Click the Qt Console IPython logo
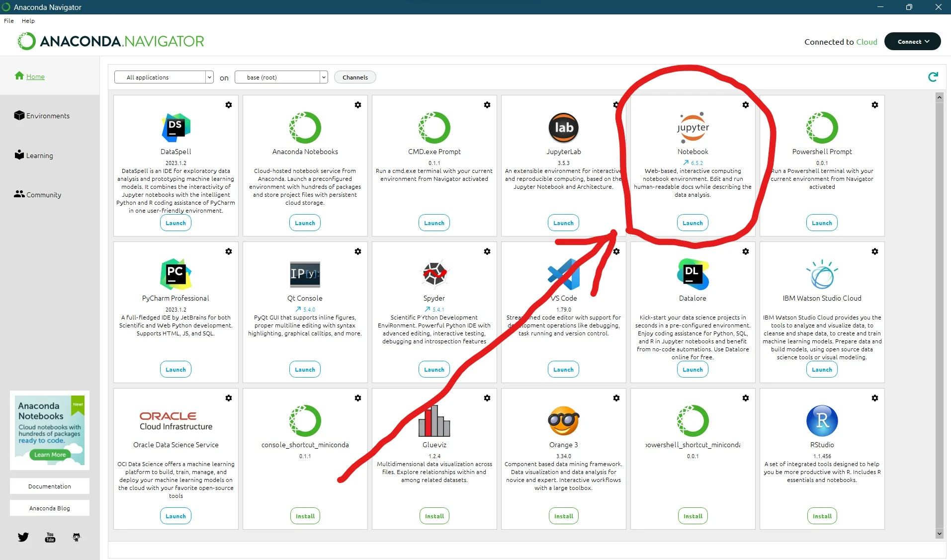 305,274
